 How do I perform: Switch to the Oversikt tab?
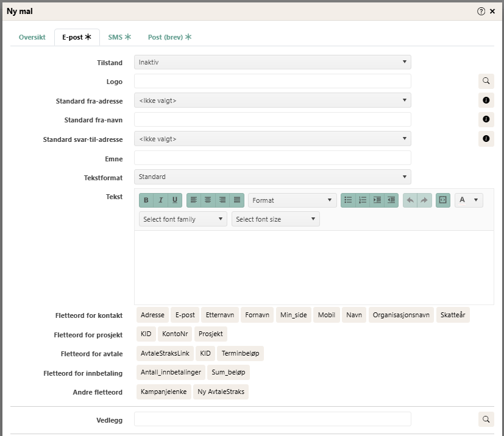click(x=32, y=37)
